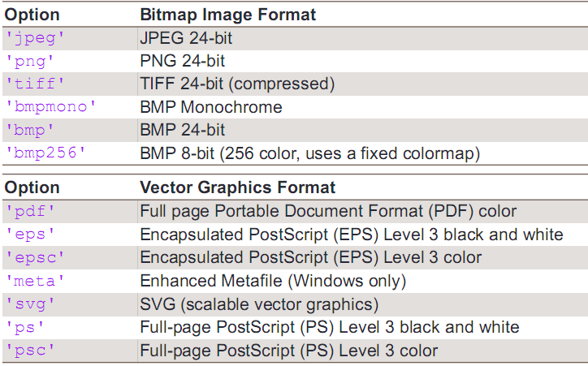Click the Full page Portable Document Format description
Image resolution: width=588 pixels, height=366 pixels.
pyautogui.click(x=328, y=212)
